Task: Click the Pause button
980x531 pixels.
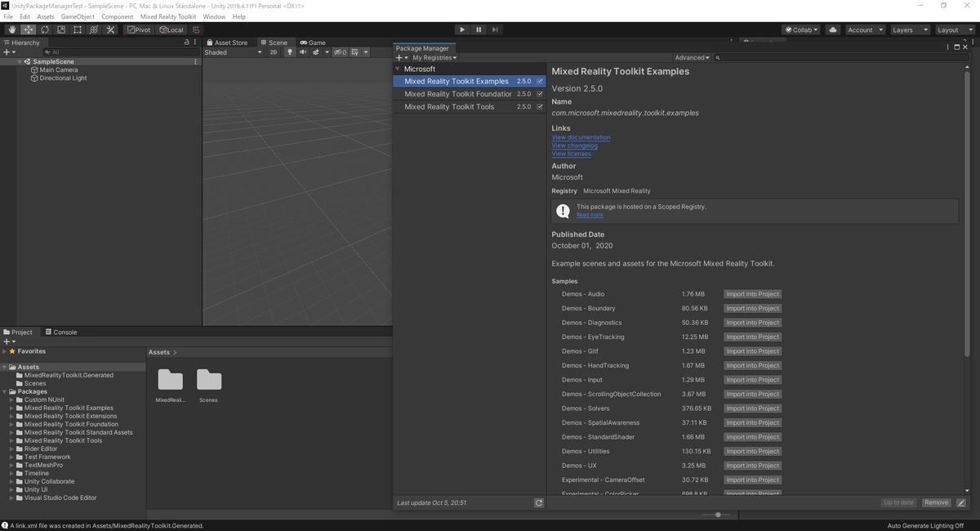Action: click(x=479, y=29)
